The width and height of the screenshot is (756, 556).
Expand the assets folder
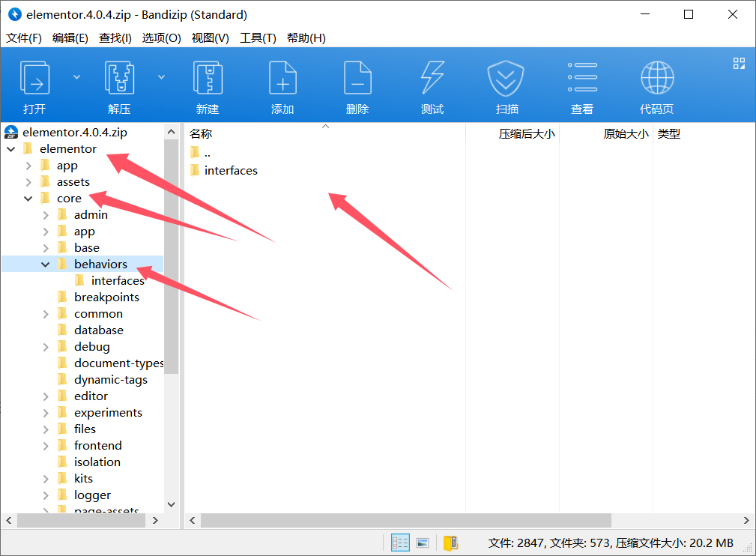click(x=28, y=182)
